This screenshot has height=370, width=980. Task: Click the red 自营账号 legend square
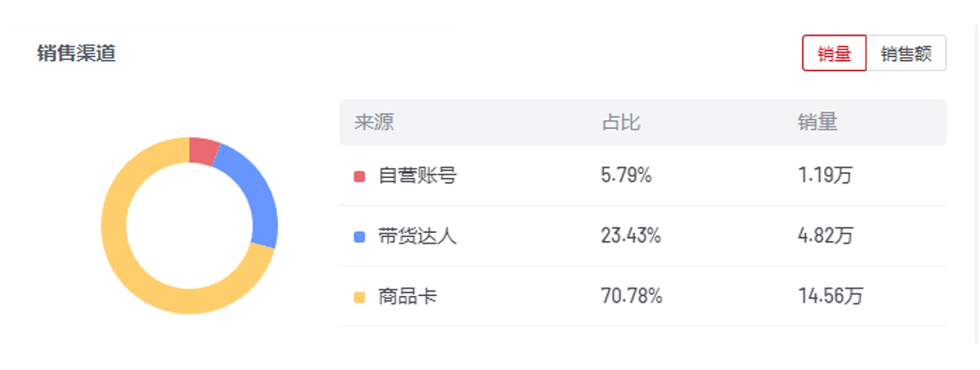tap(358, 175)
